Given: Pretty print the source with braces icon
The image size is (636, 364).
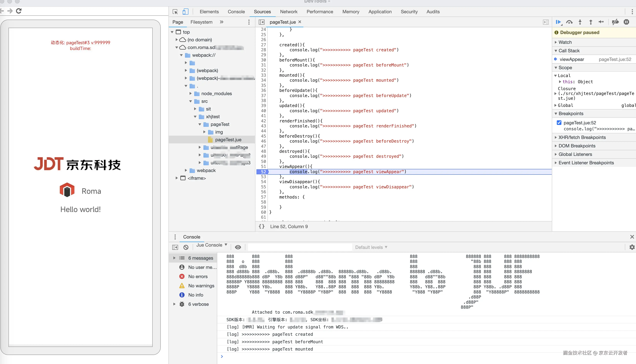Looking at the screenshot, I should pyautogui.click(x=262, y=227).
